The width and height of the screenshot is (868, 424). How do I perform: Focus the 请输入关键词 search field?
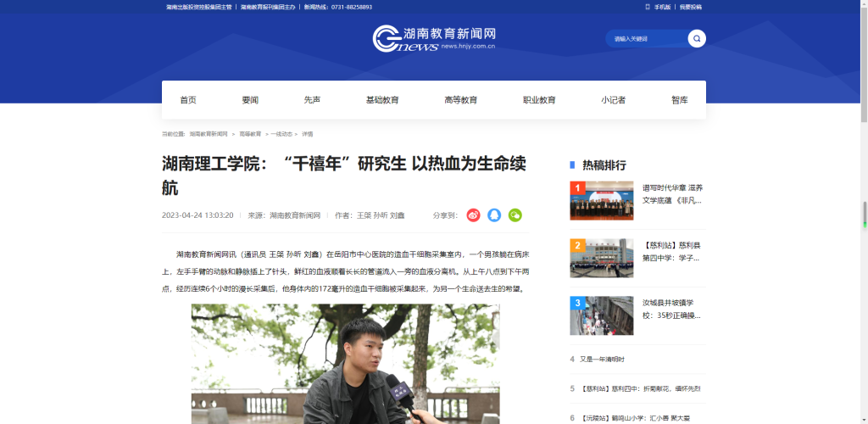coord(647,39)
